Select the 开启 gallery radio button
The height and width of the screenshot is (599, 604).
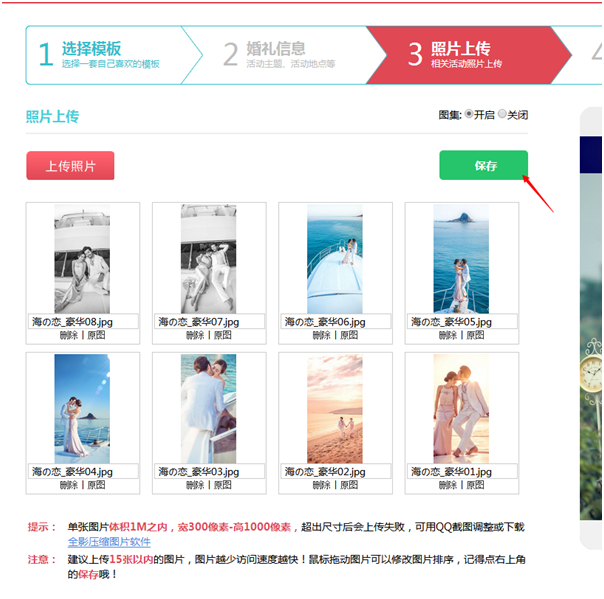[x=468, y=114]
